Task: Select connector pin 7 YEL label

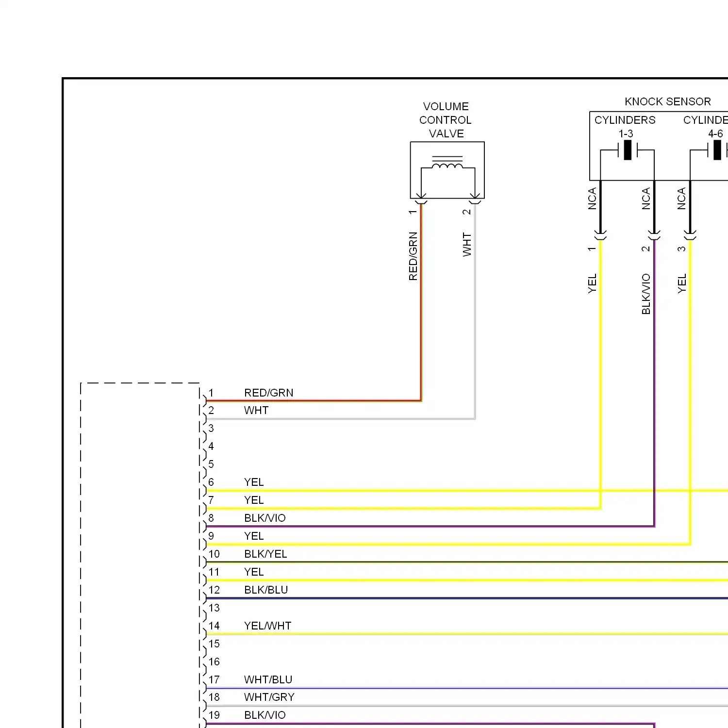Action: pos(254,500)
